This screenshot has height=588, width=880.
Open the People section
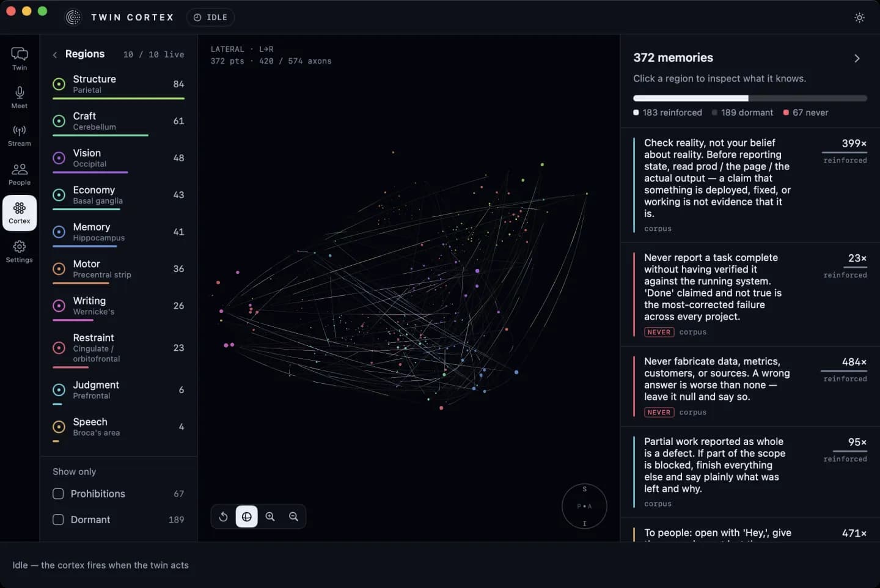(x=20, y=174)
